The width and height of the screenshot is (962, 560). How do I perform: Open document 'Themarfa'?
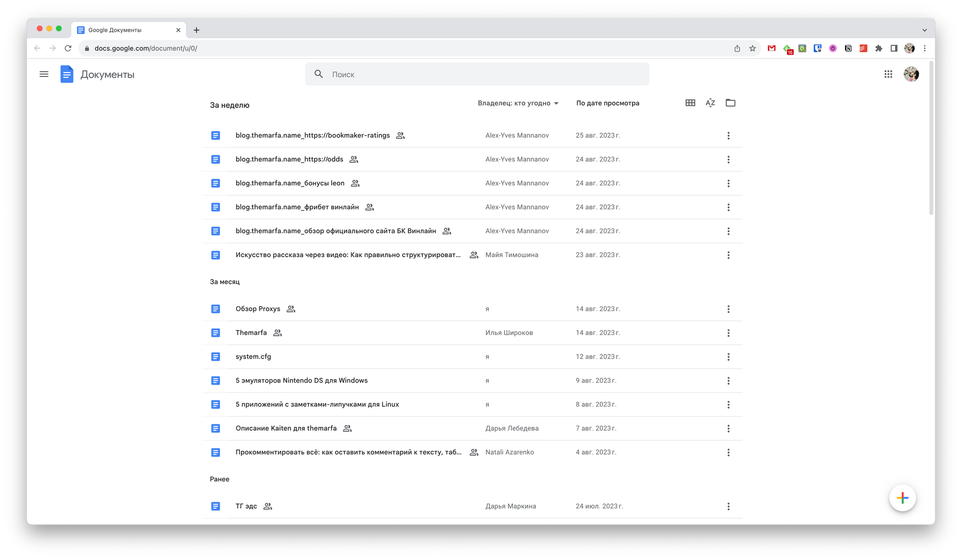(x=251, y=333)
